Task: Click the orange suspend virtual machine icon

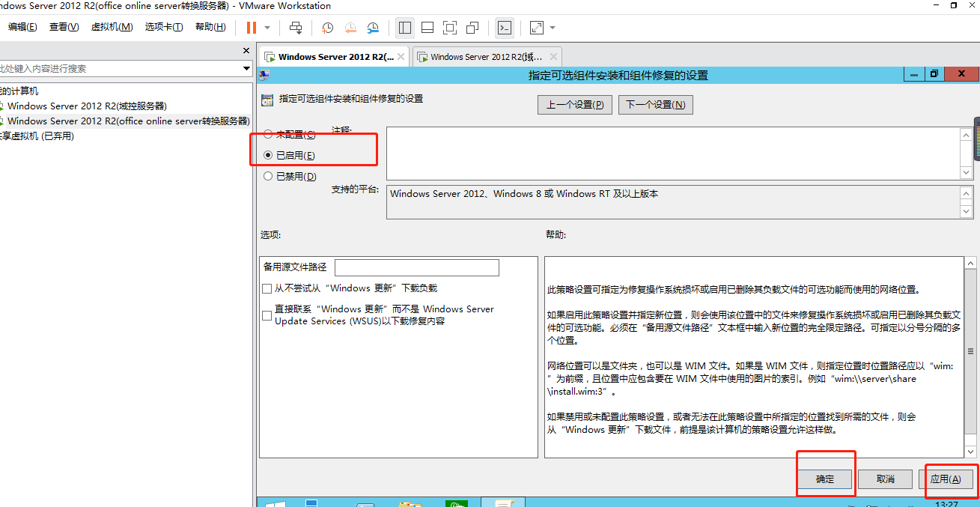Action: point(251,28)
